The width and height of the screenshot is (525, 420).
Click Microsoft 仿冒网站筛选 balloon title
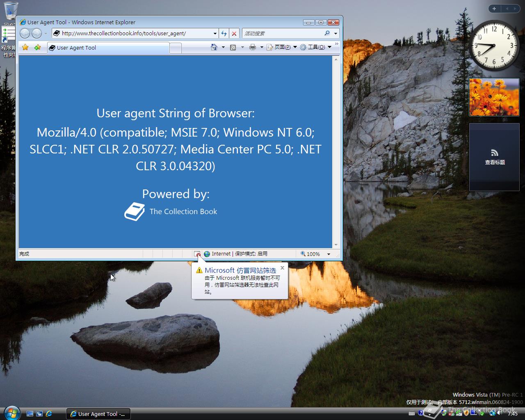tap(240, 270)
